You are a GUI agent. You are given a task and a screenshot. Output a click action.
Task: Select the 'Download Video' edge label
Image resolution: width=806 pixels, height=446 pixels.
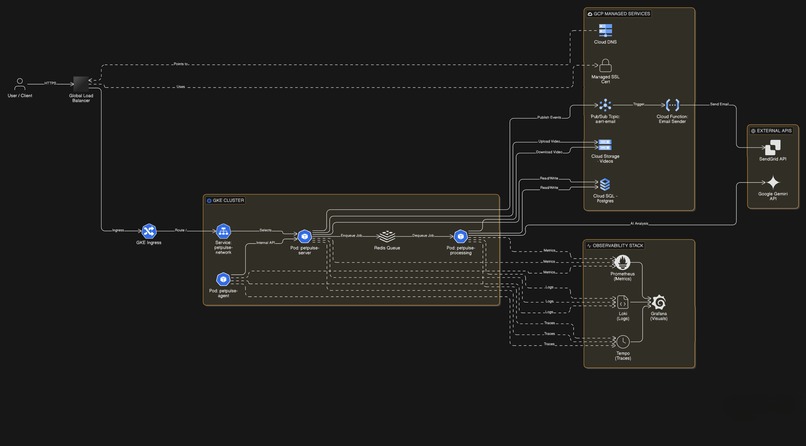tap(549, 152)
